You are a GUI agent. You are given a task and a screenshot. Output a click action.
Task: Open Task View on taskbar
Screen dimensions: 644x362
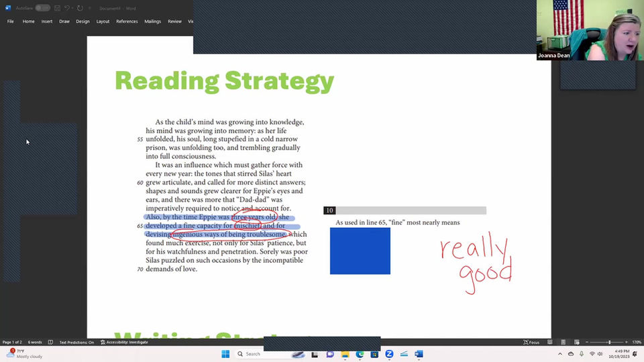click(315, 354)
